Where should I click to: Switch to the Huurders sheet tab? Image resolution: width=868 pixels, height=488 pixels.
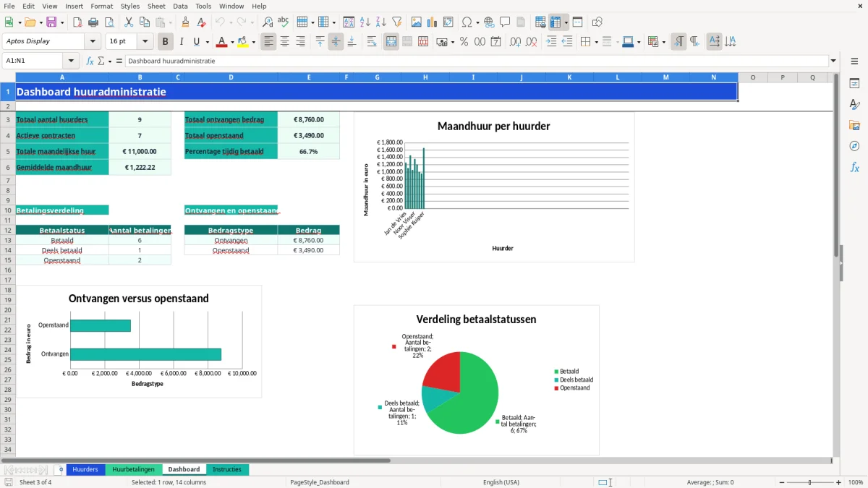85,469
